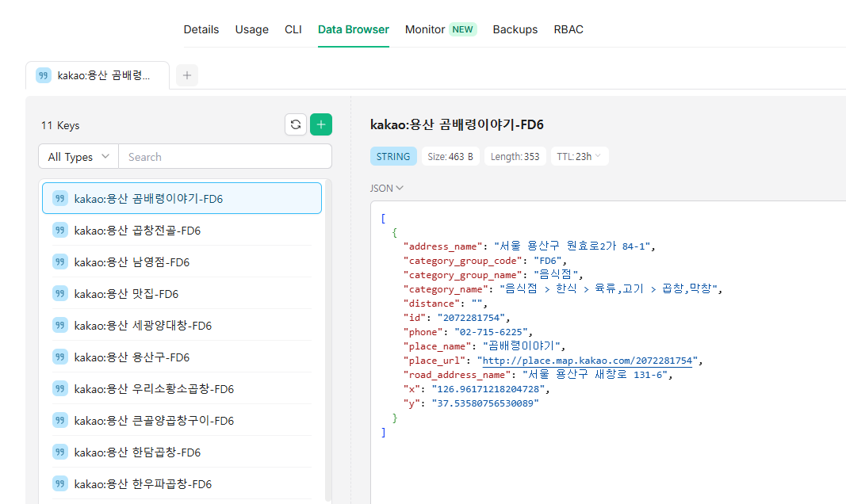
Task: Click the id value "2072281754"
Action: [471, 318]
